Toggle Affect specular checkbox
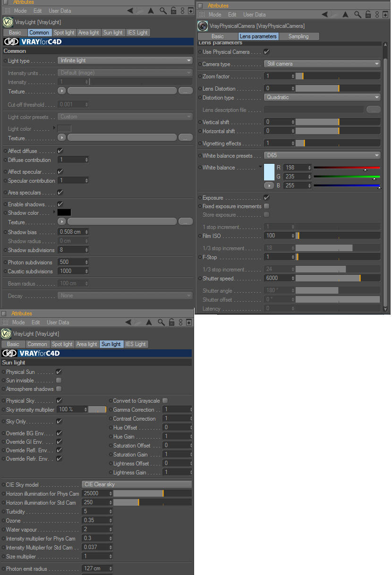This screenshot has width=392, height=575. tap(60, 172)
